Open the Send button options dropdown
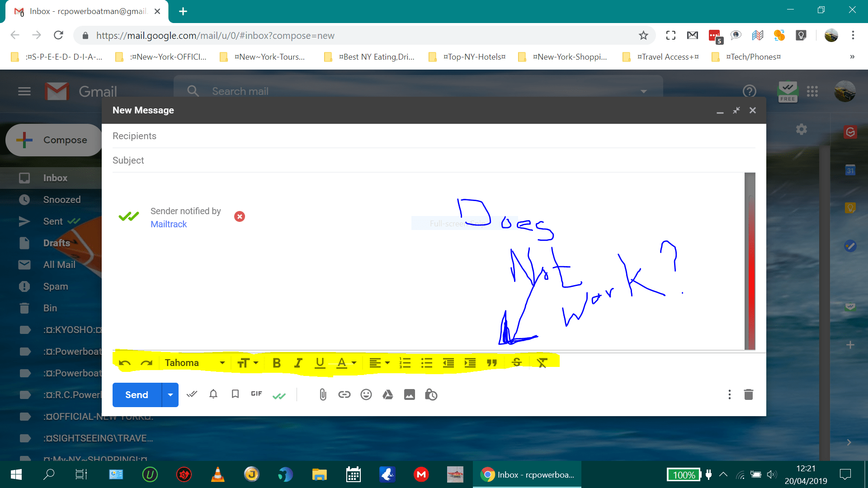868x488 pixels. [170, 394]
